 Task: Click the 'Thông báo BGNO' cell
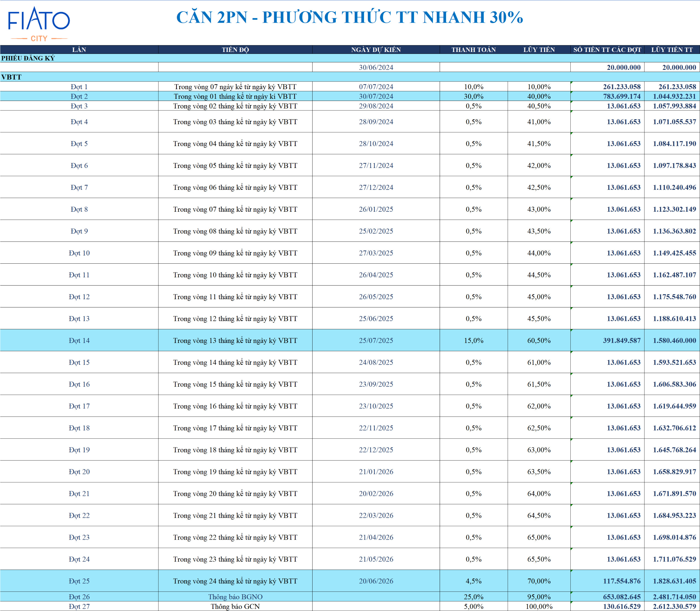(x=235, y=597)
